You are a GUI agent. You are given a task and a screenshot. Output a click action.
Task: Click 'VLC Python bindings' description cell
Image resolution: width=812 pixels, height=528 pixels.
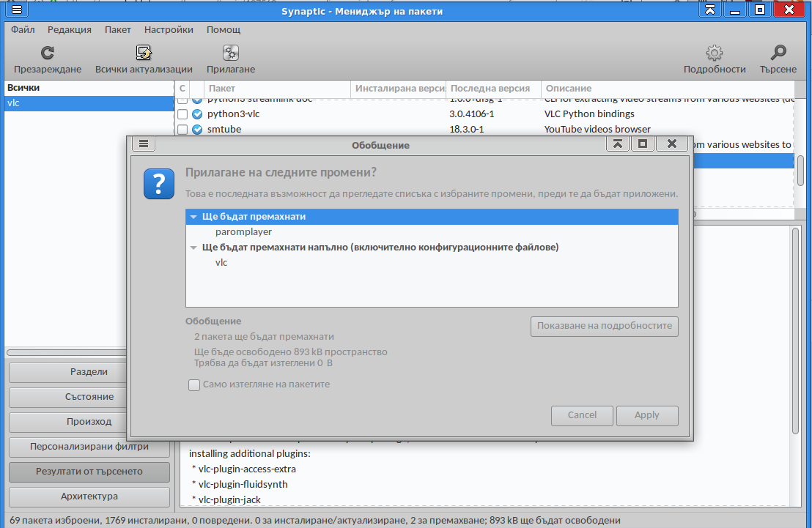point(588,114)
